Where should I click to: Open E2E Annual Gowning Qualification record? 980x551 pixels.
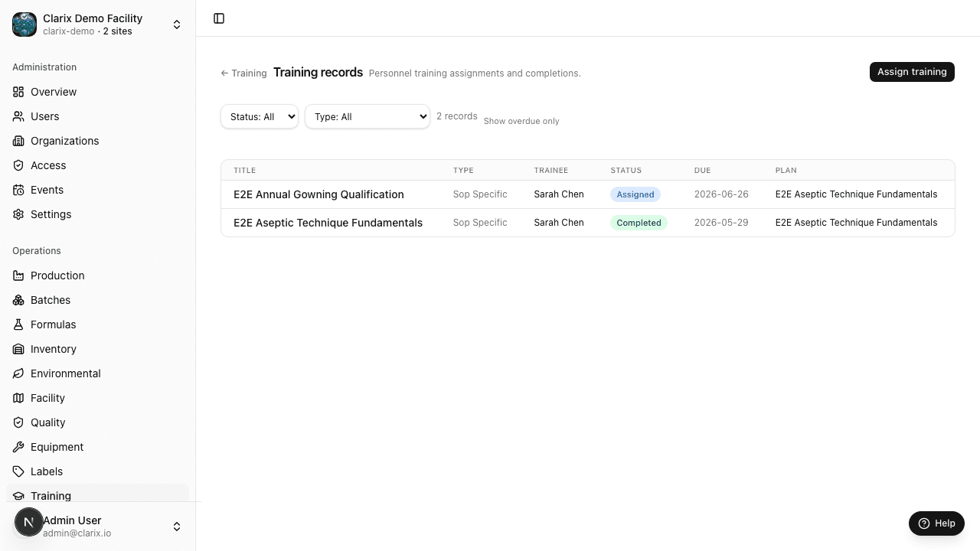click(x=318, y=194)
